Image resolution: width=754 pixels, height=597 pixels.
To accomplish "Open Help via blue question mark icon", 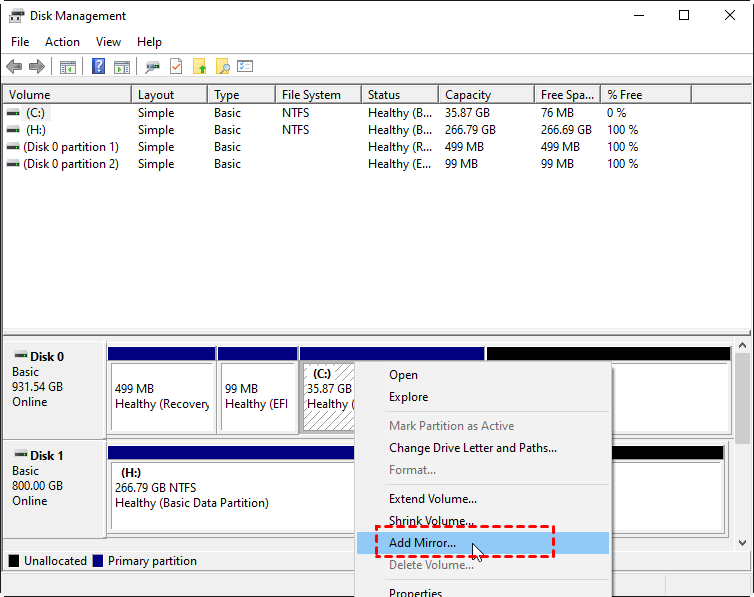I will click(x=98, y=66).
